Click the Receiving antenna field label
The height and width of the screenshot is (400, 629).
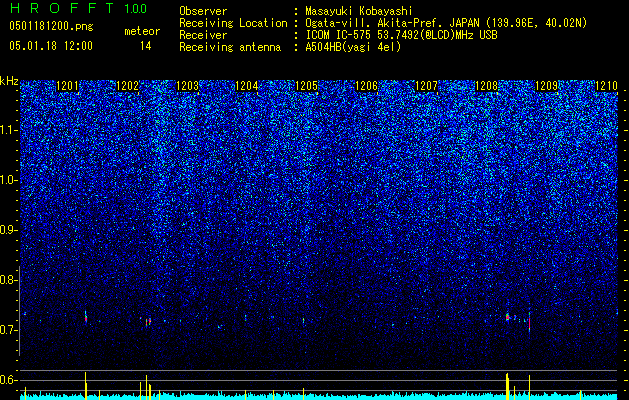[x=230, y=47]
